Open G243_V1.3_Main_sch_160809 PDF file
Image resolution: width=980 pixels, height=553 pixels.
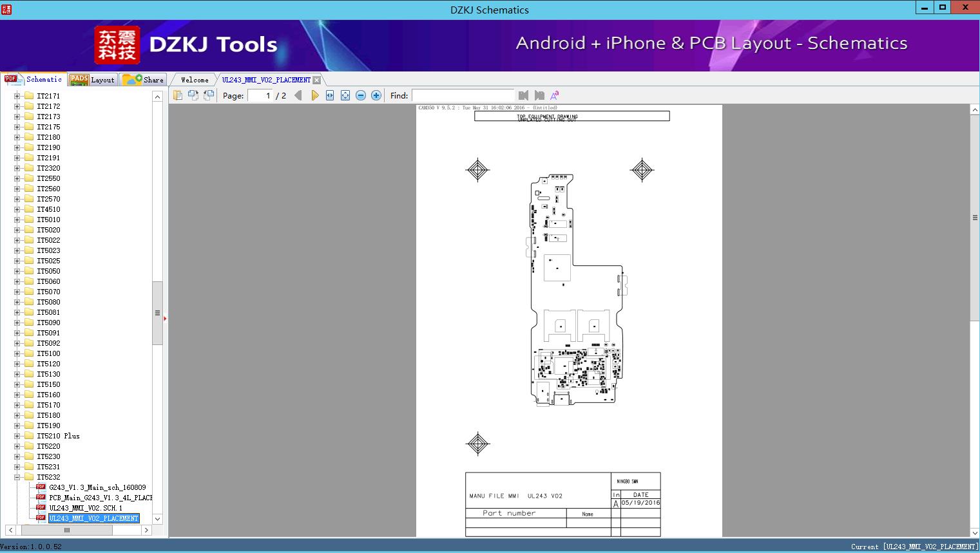(97, 487)
